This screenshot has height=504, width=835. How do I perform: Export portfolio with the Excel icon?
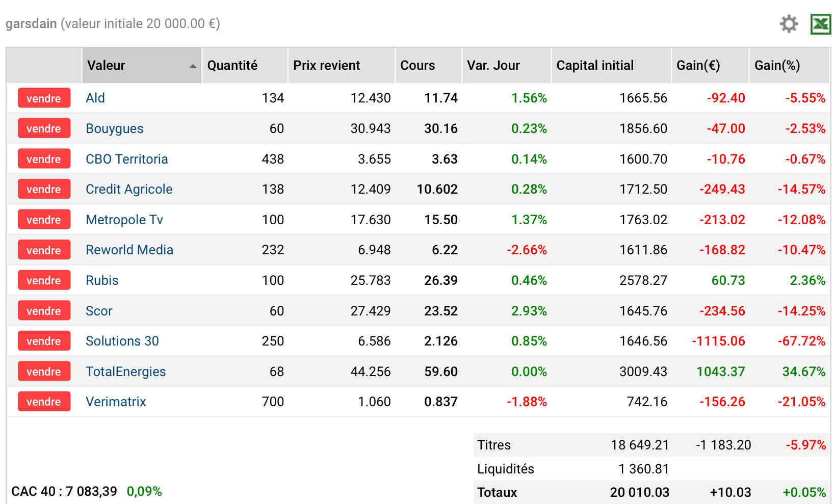pos(821,24)
